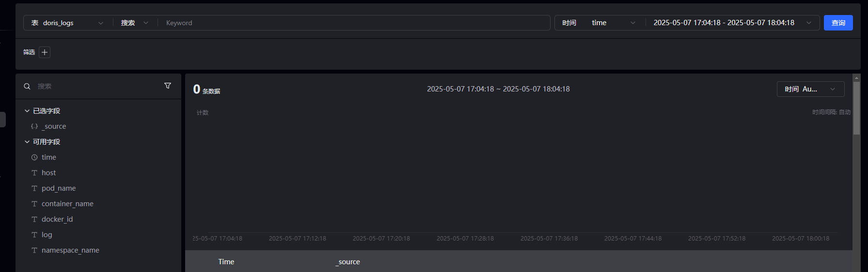The height and width of the screenshot is (272, 868).
Task: Click the blue 查询 button
Action: [x=838, y=23]
